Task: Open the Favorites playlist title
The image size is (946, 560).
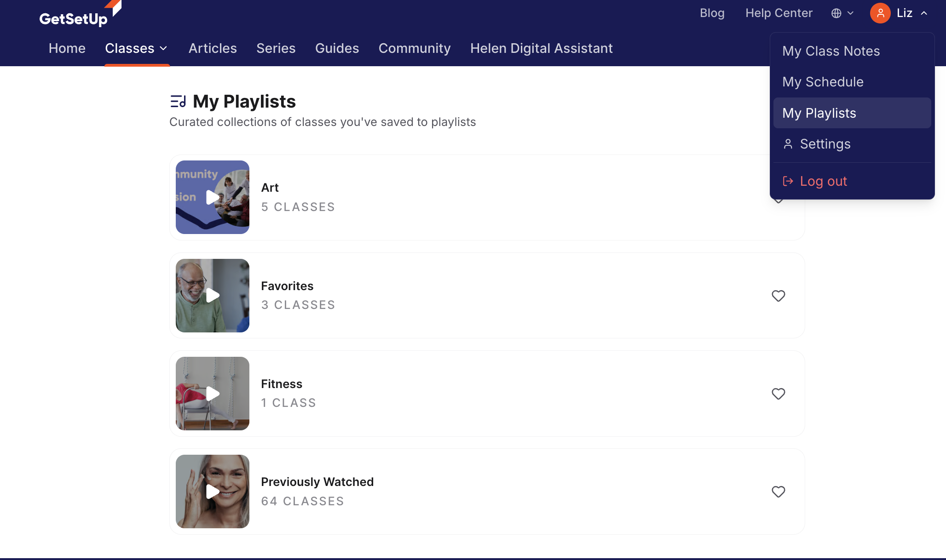Action: click(x=287, y=286)
